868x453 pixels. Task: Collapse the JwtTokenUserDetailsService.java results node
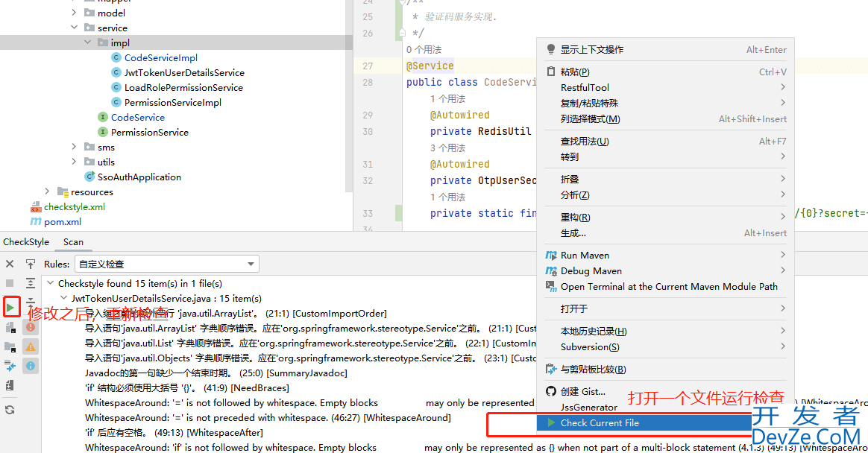click(63, 298)
